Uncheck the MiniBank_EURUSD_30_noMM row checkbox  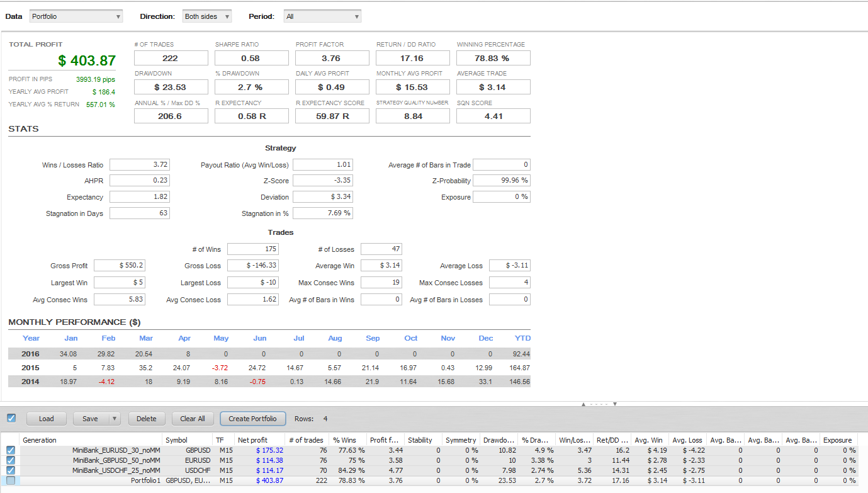pos(11,450)
